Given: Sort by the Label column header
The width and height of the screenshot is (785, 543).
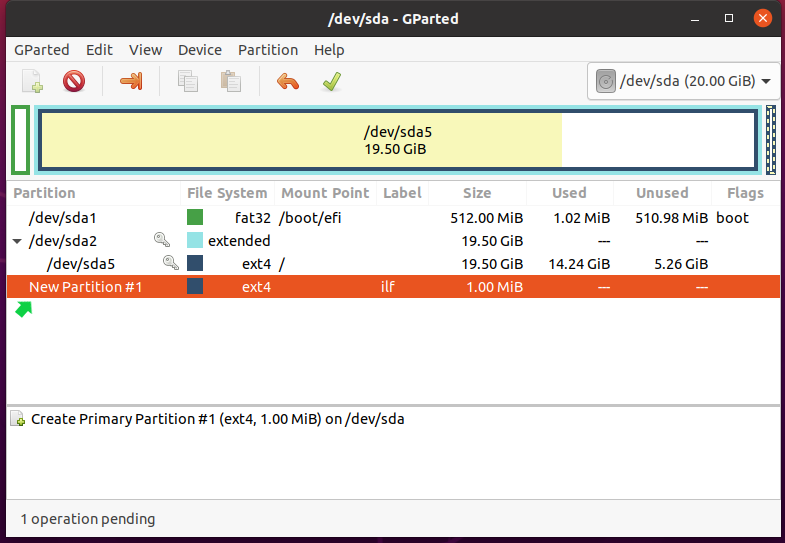Looking at the screenshot, I should [x=403, y=193].
